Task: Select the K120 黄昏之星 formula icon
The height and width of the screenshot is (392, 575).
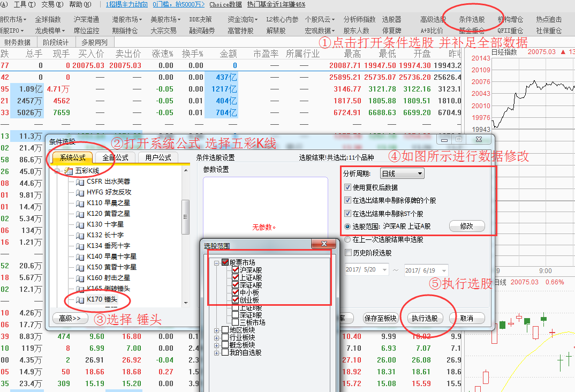Action: click(x=80, y=214)
